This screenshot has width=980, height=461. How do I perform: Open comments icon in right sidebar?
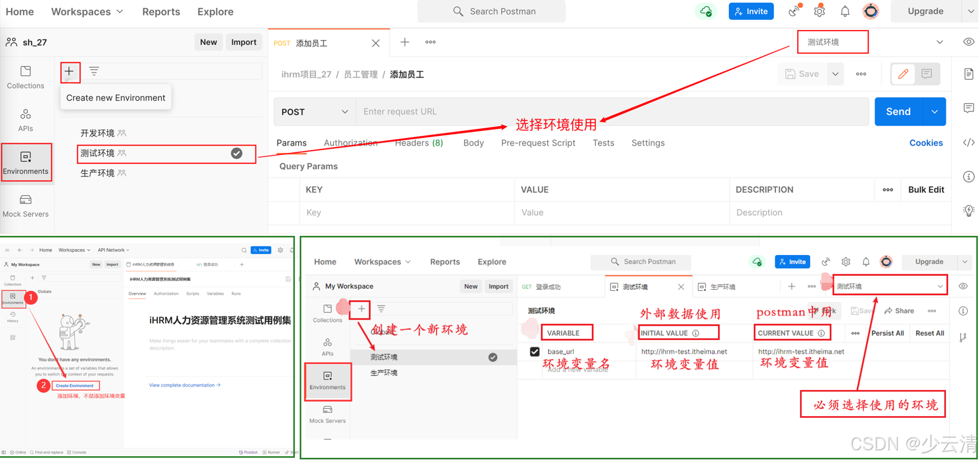969,108
